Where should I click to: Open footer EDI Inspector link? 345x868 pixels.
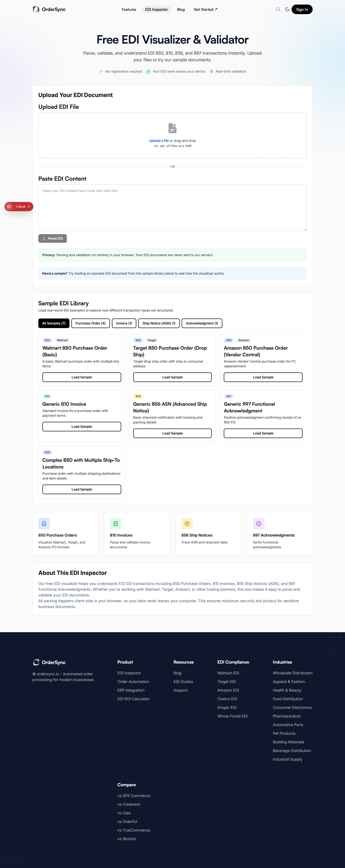(129, 673)
